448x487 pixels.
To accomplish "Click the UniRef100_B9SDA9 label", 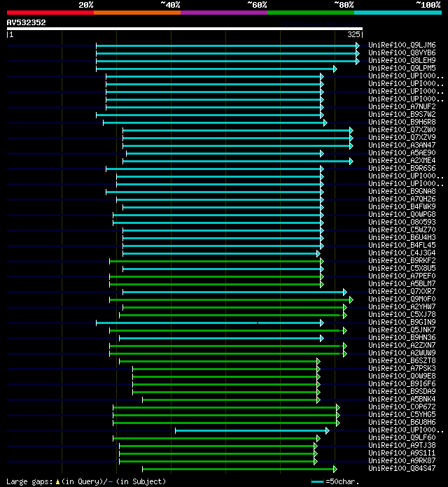I will 402,391.
